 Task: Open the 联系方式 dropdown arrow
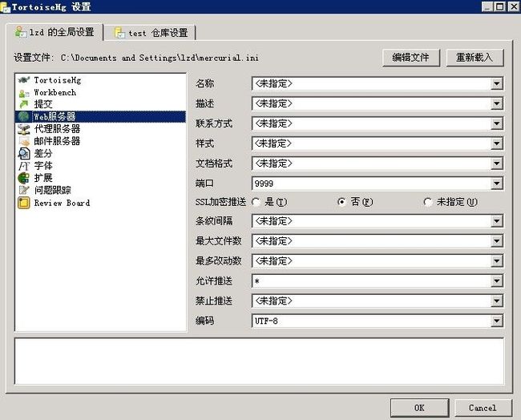(496, 123)
